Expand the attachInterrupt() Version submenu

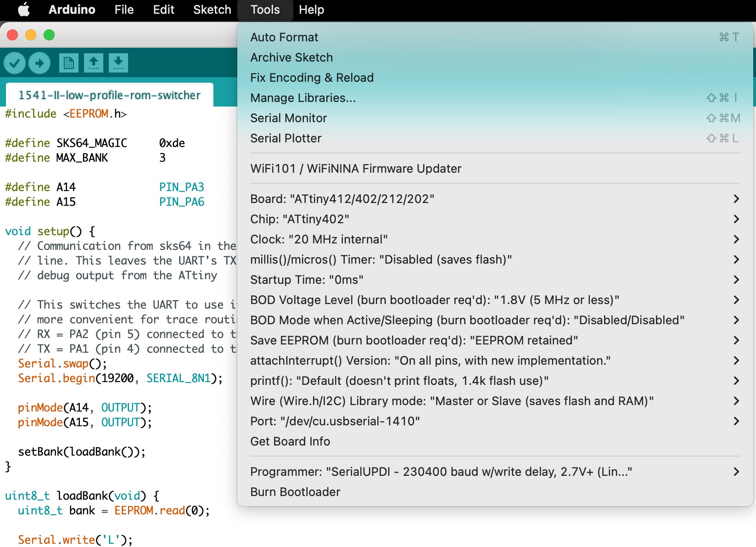[x=495, y=361]
